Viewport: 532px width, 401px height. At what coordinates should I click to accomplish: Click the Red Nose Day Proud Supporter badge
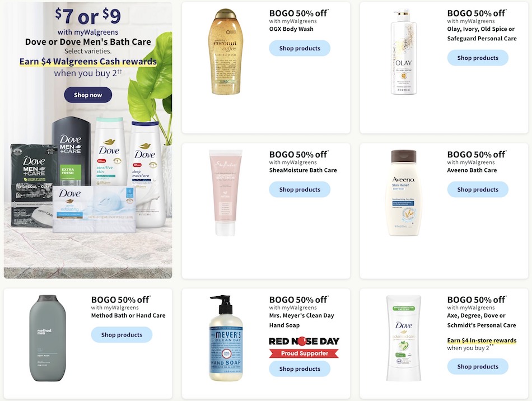304,347
